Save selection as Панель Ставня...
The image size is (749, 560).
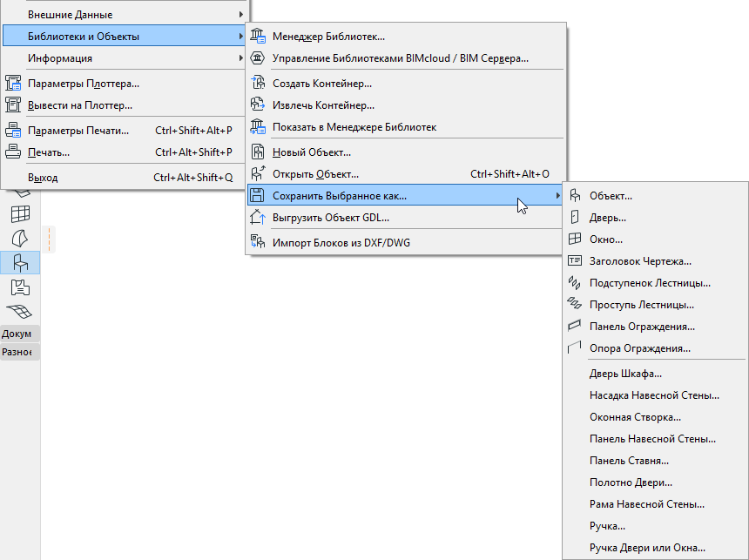click(655, 461)
